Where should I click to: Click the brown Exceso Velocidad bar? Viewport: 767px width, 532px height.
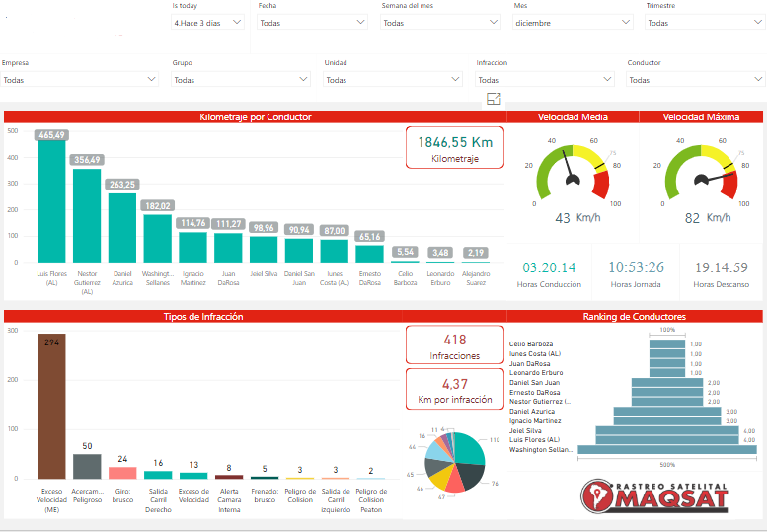[51, 406]
